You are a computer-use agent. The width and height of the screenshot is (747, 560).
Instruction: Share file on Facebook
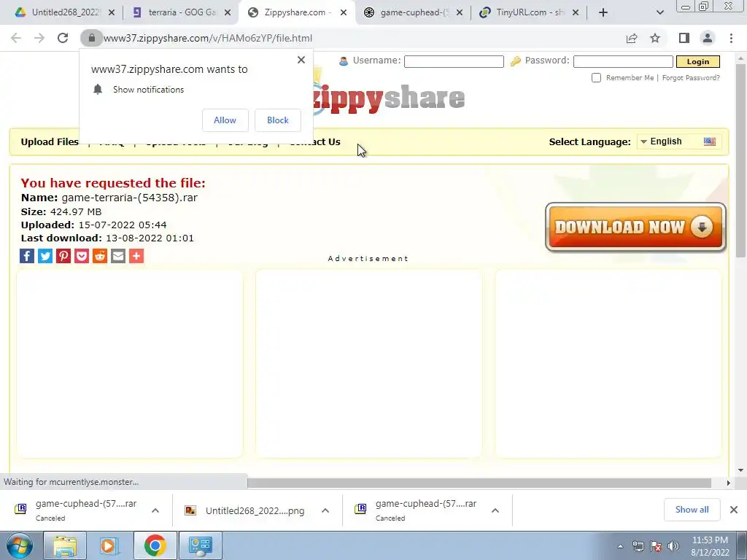click(x=27, y=256)
